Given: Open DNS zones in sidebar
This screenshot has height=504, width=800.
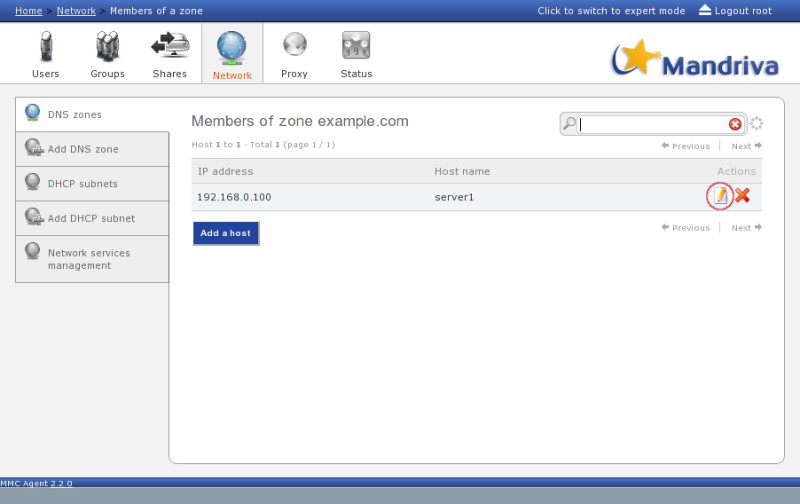Looking at the screenshot, I should [92, 114].
